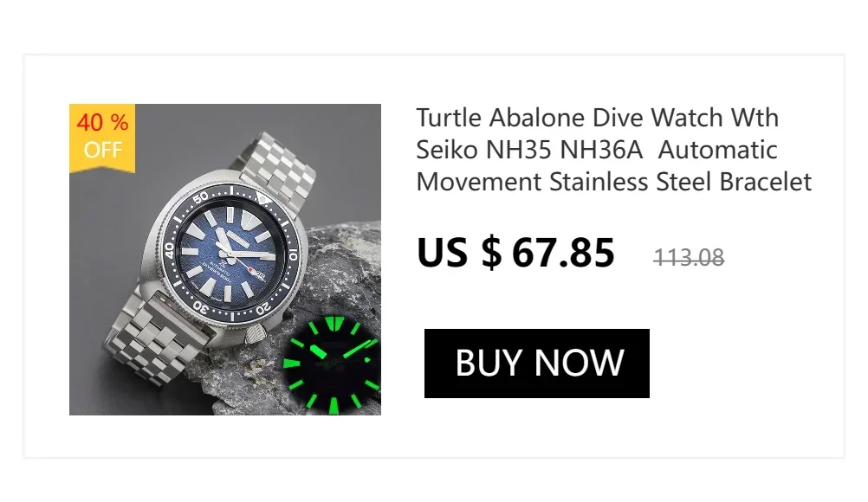
Task: Click the watch crown near the rock
Action: (x=256, y=334)
